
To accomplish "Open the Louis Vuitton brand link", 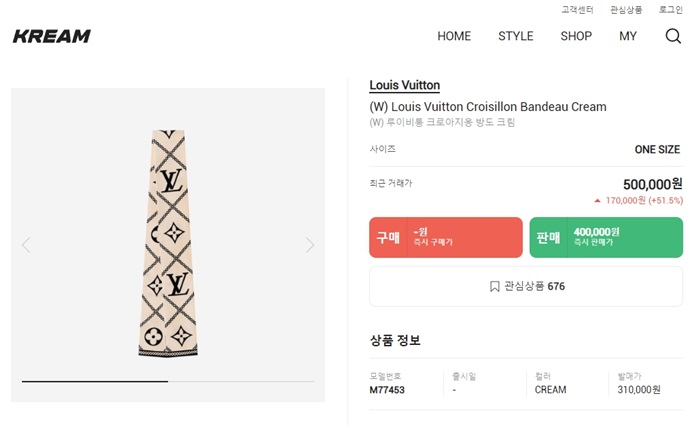I will point(405,86).
